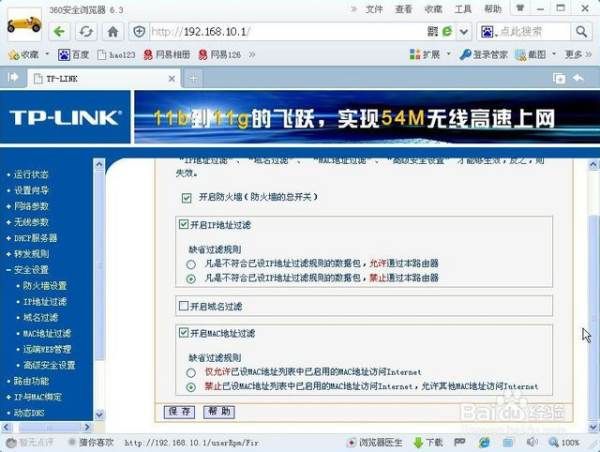This screenshot has height=452, width=600.
Task: Open the 帮助 menu
Action: (x=492, y=9)
